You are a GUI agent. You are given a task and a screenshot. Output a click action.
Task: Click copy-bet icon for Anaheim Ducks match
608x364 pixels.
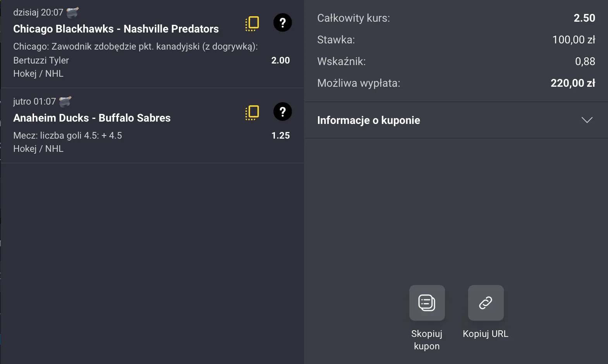[x=252, y=113]
